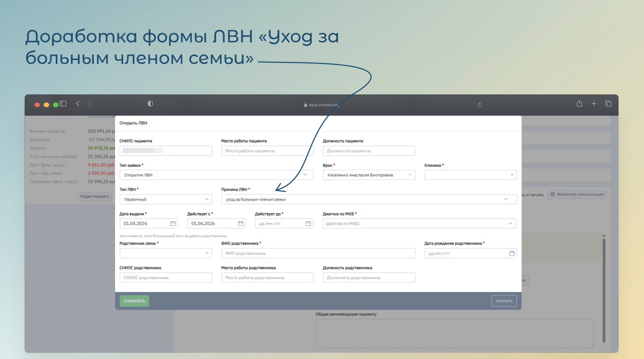Open the Врач dropdown list

coord(410,175)
